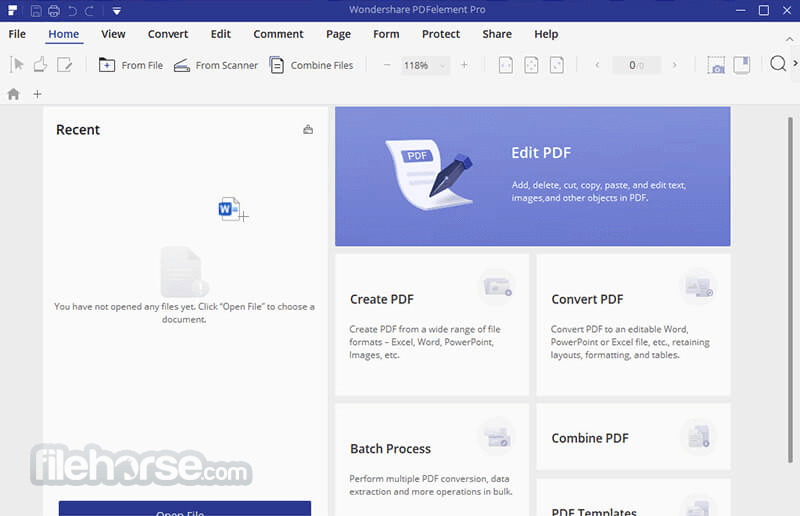Click the screenshot snapshot tool icon

tap(716, 65)
